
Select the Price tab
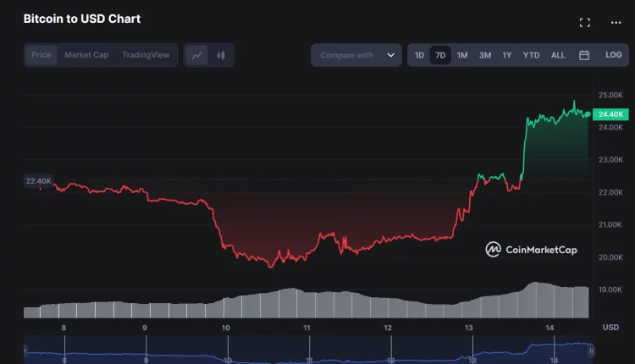[x=41, y=55]
